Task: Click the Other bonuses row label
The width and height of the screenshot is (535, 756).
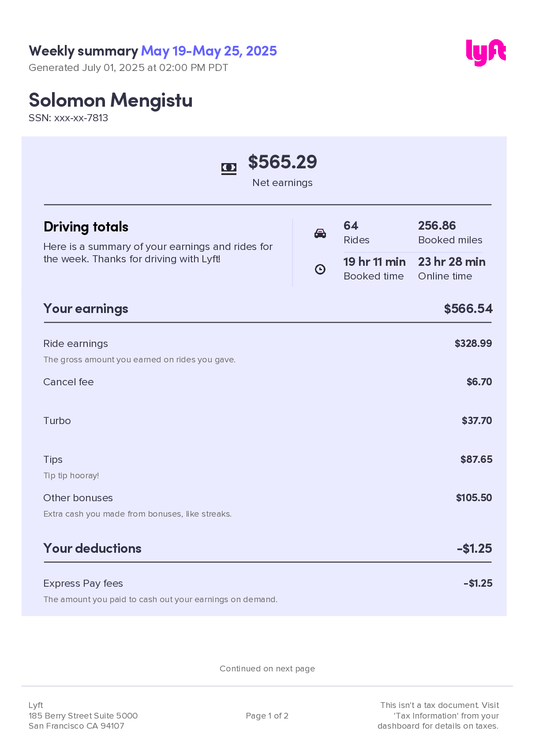Action: (78, 498)
